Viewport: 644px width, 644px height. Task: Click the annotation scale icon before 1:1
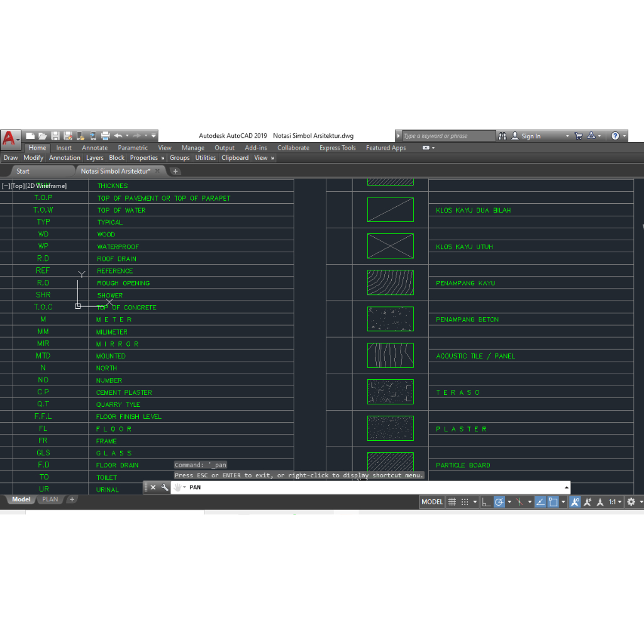coord(600,502)
